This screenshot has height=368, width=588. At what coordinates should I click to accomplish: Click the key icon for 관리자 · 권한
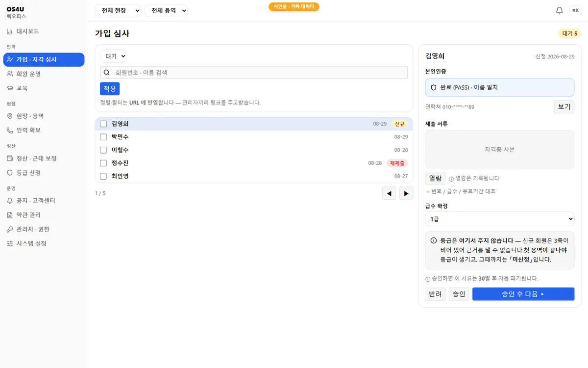tap(10, 229)
